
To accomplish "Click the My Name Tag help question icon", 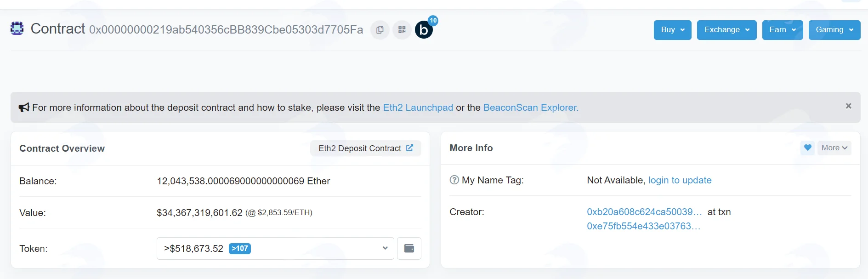I will 454,180.
